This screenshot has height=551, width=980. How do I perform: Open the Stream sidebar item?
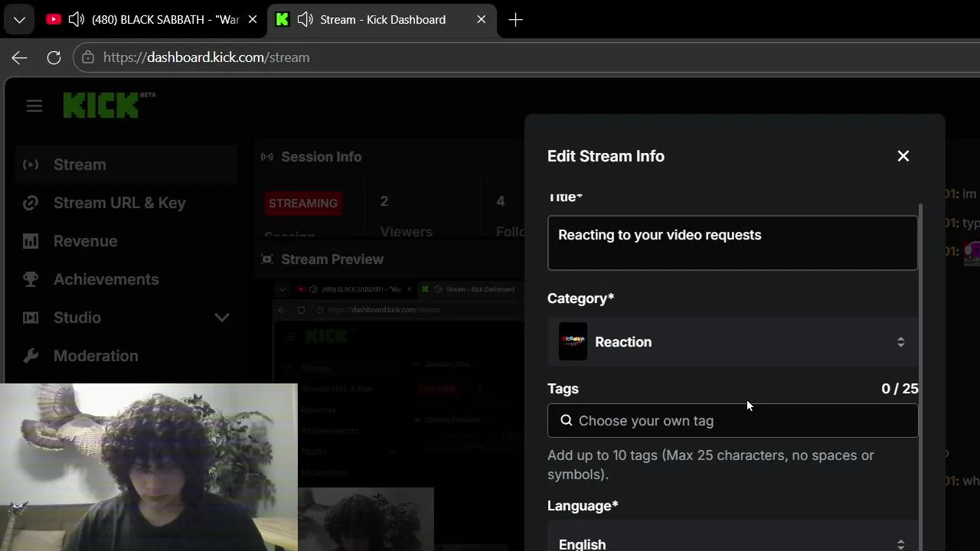126,165
